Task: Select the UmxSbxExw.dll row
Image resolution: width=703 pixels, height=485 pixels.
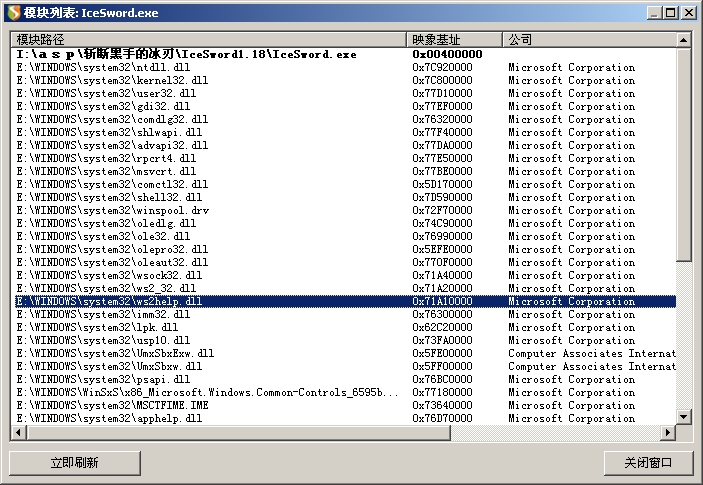Action: (344, 353)
